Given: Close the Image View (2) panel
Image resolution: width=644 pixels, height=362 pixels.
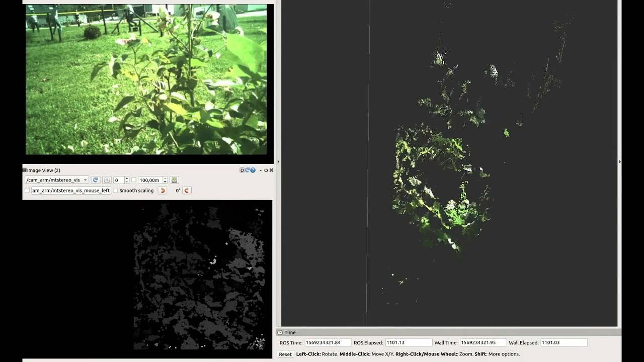Looking at the screenshot, I should (271, 170).
